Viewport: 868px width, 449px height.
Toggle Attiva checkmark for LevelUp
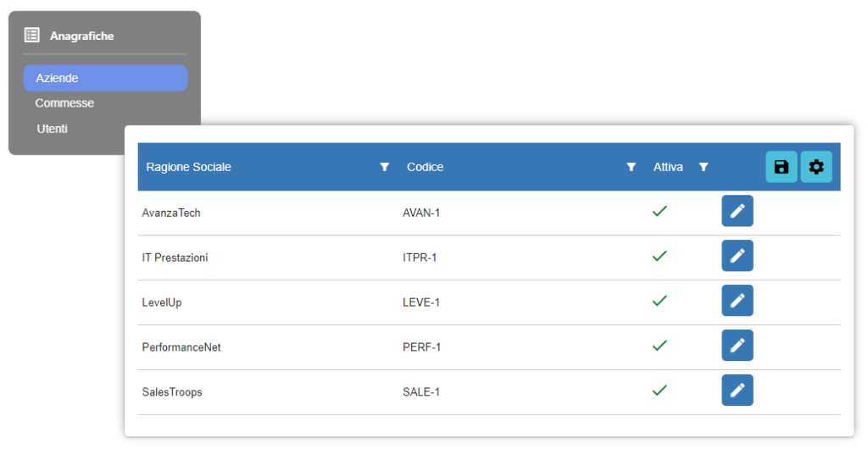pyautogui.click(x=659, y=301)
